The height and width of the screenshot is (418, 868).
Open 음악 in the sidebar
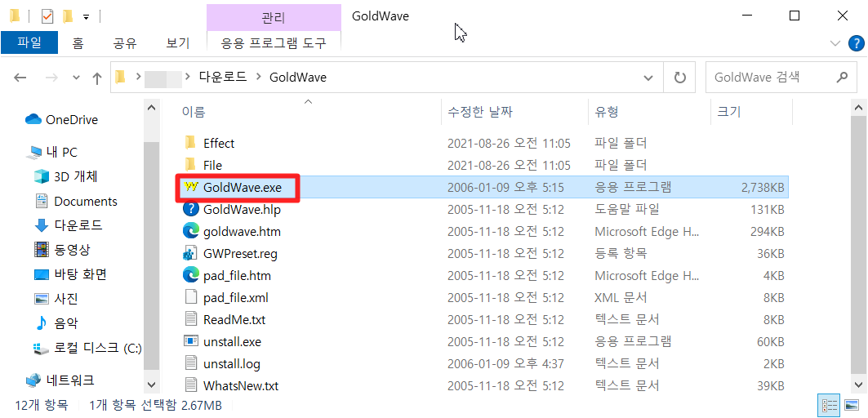pyautogui.click(x=56, y=323)
